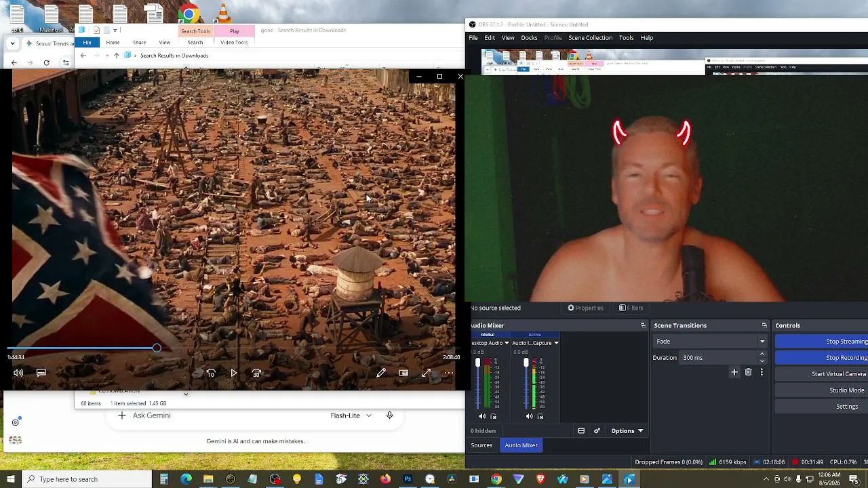This screenshot has width=868, height=488.
Task: Open source Properties in OBS
Action: [x=585, y=308]
